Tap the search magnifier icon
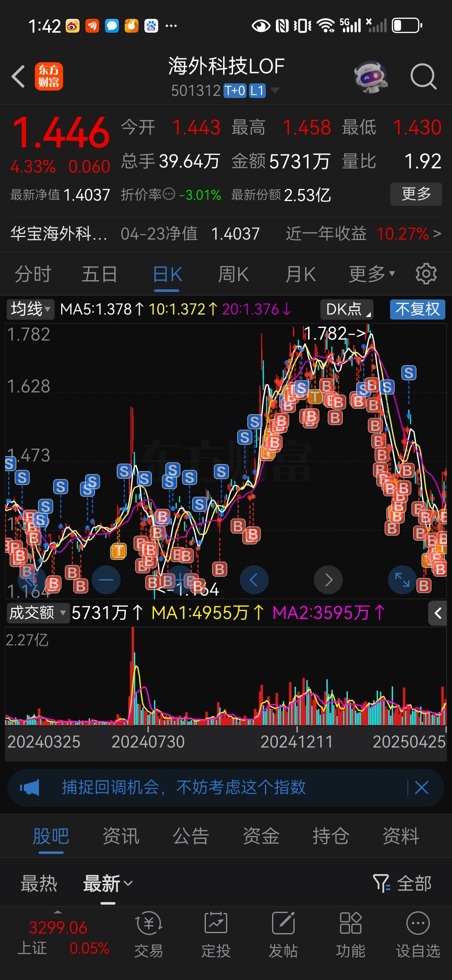The width and height of the screenshot is (452, 980). (x=423, y=76)
